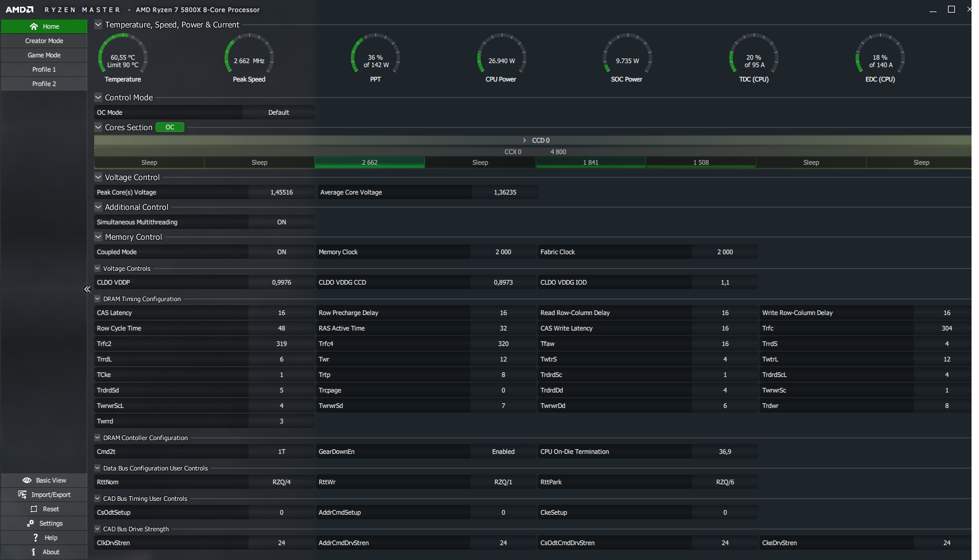Click the Fabric Clock value
This screenshot has width=979, height=560.
(725, 252)
